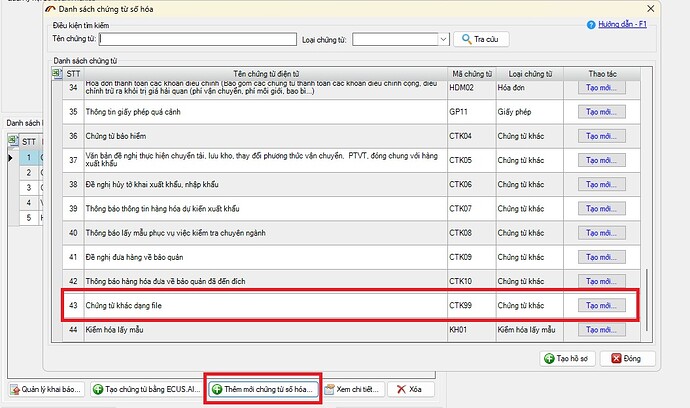Select row Đề nghị đưa hàng về bảo quản
The height and width of the screenshot is (408, 690).
351,257
